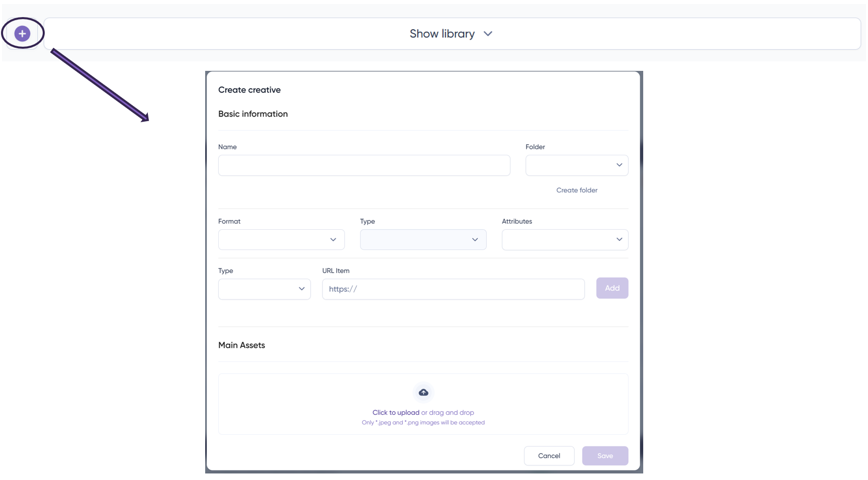Click the chevron arrow beside Show library
Viewport: 868px width, 480px height.
488,34
